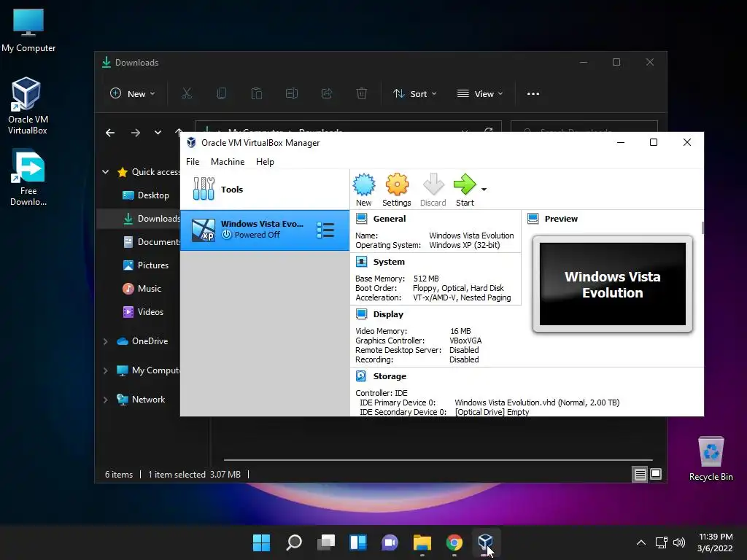Click the Paste icon in Downloads toolbar
747x560 pixels.
click(x=256, y=93)
